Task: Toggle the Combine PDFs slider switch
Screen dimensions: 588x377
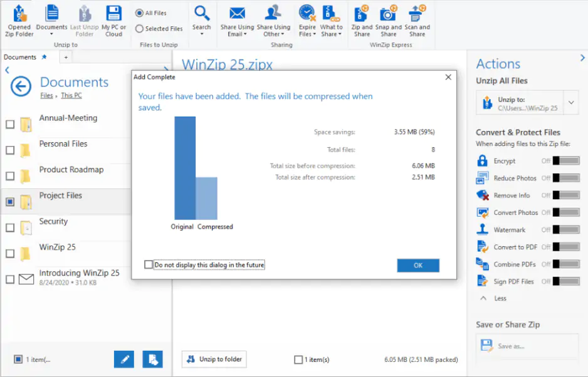Action: click(566, 264)
